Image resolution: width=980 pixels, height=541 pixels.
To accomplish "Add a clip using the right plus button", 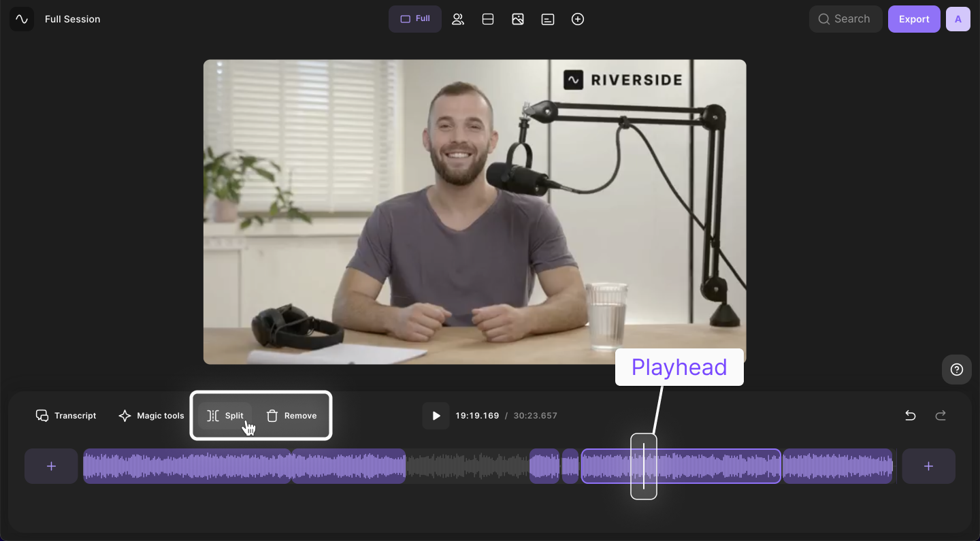I will point(928,466).
